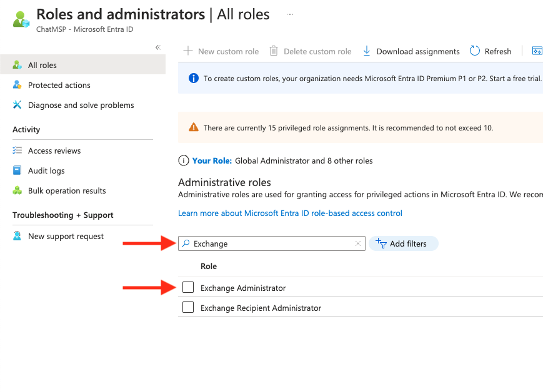
Task: Open Protected actions page
Action: 59,85
